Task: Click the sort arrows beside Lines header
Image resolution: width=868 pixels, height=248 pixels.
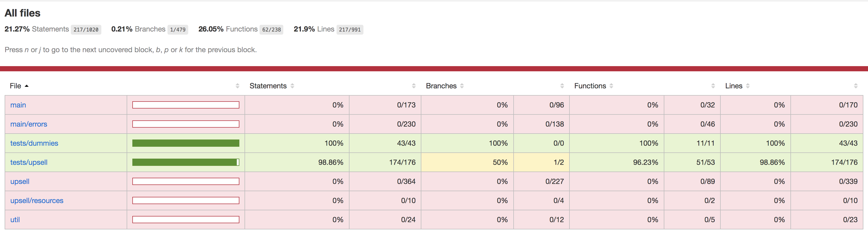Action: [748, 86]
